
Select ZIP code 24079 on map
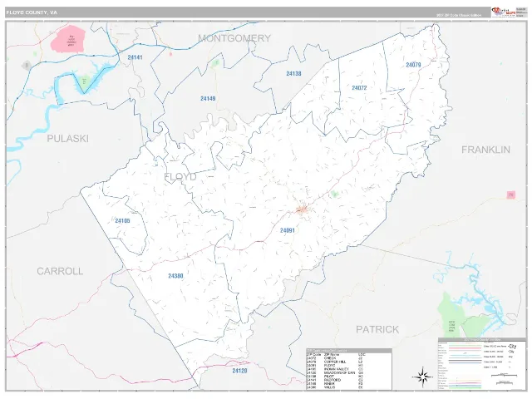[413, 65]
